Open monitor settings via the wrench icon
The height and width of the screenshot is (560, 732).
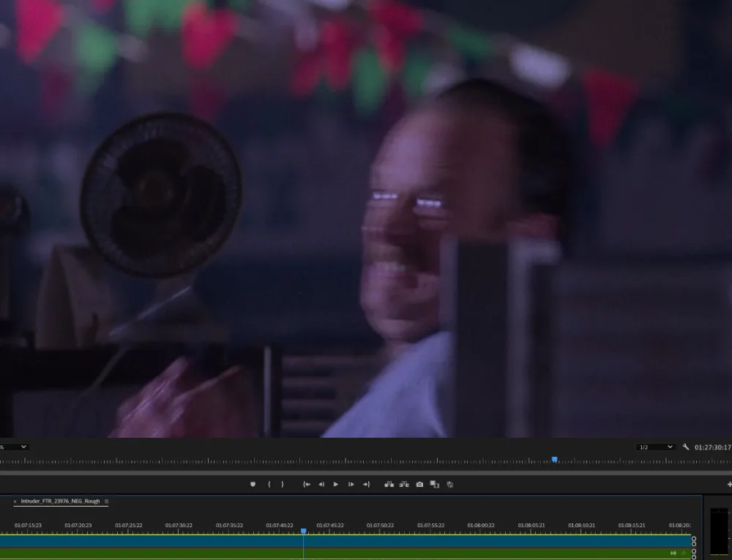686,447
